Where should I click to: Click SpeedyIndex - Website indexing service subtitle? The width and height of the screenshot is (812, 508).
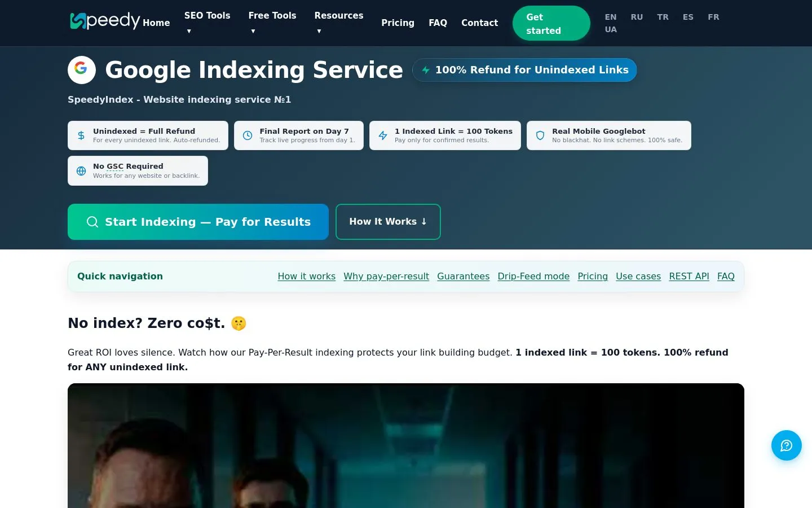tap(179, 99)
